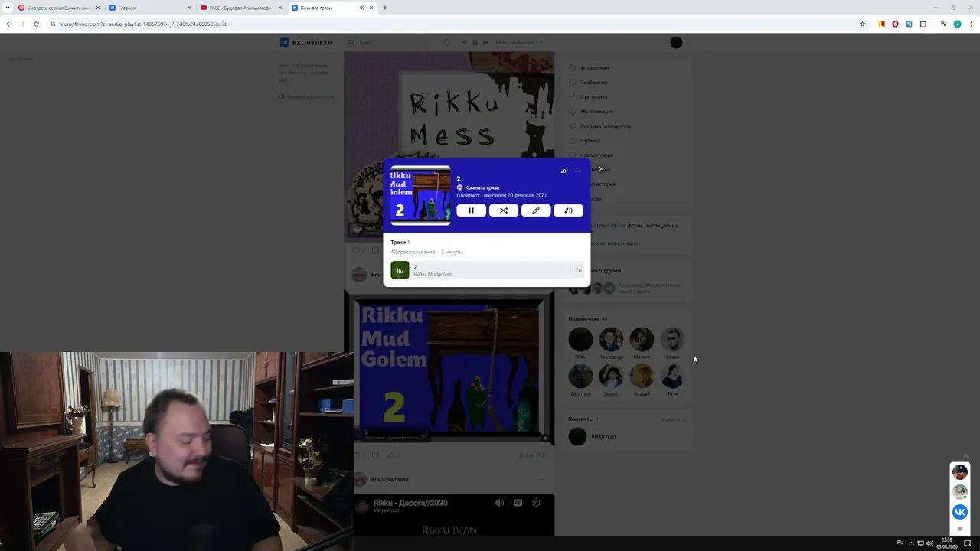Shuffle the playlist tracks

(x=504, y=210)
